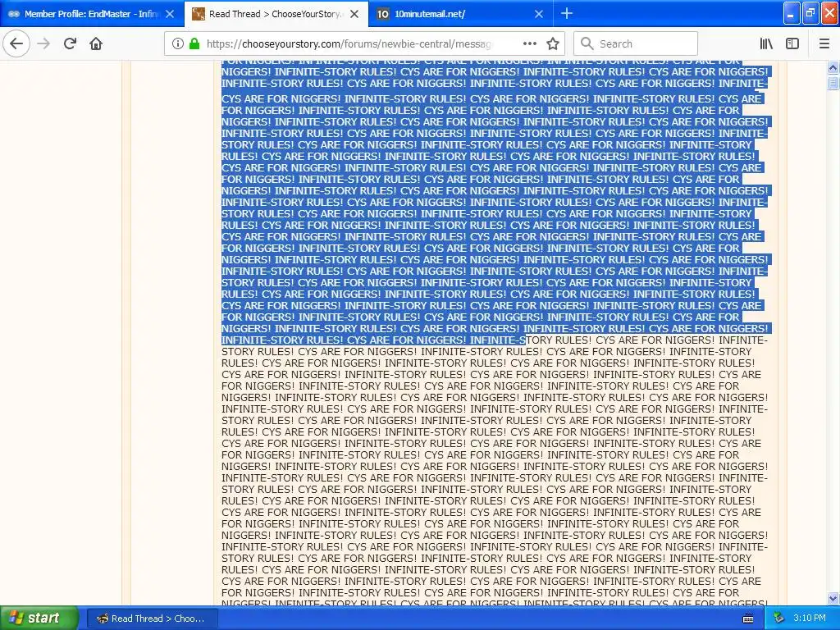
Task: Switch to the 10minutemail.net tab
Action: [461, 14]
